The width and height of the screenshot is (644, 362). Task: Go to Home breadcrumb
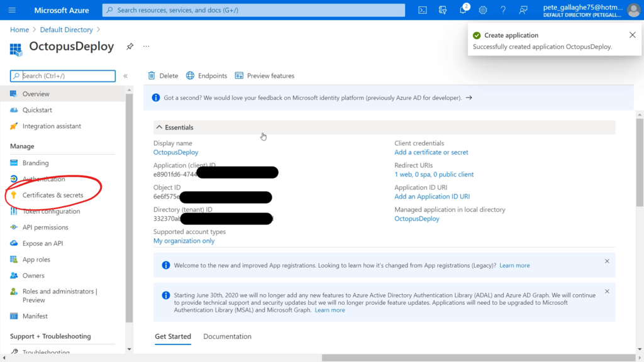19,30
